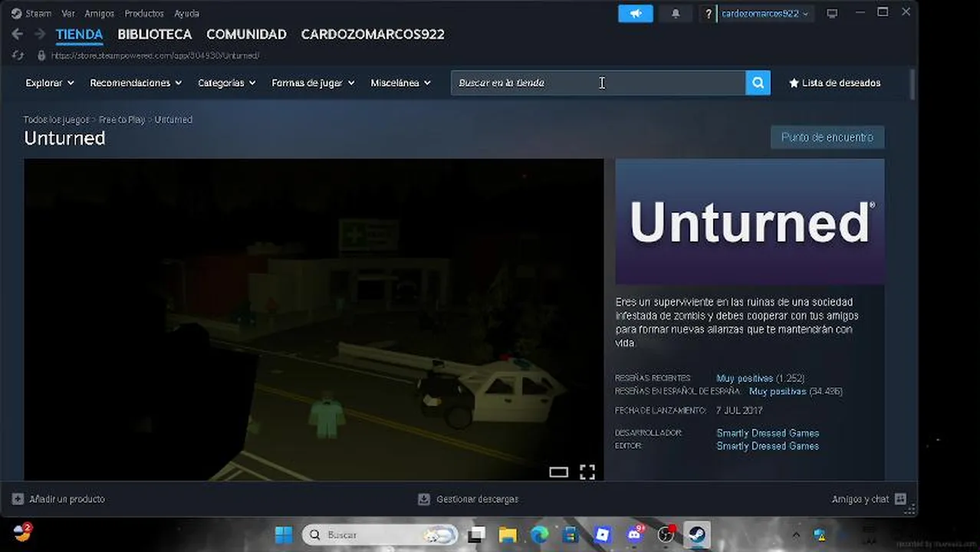980x552 pixels.
Task: Switch to the TIENDA tab
Action: pyautogui.click(x=79, y=34)
